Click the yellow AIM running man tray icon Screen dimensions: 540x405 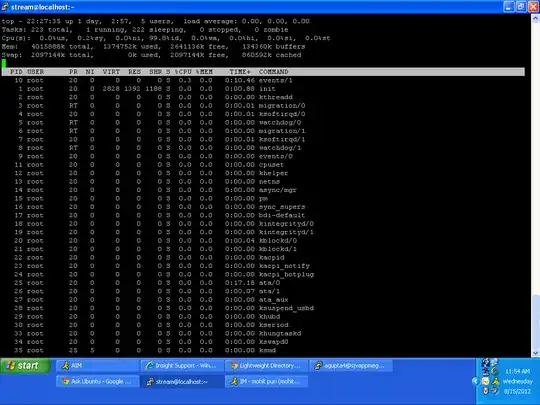click(x=496, y=381)
